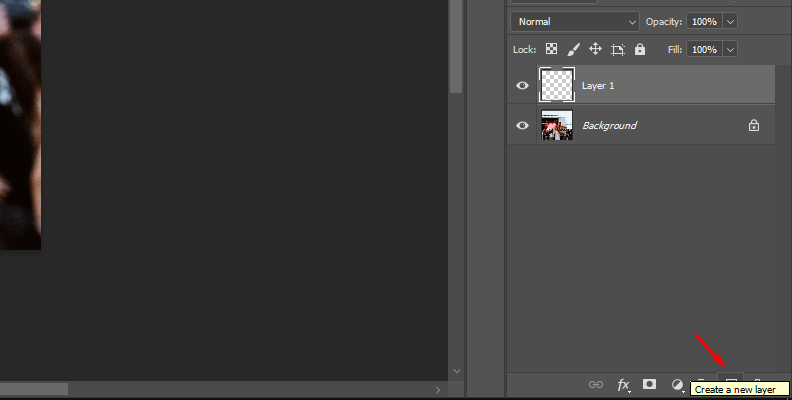
Task: Click the Background layer lock icon
Action: (x=754, y=125)
